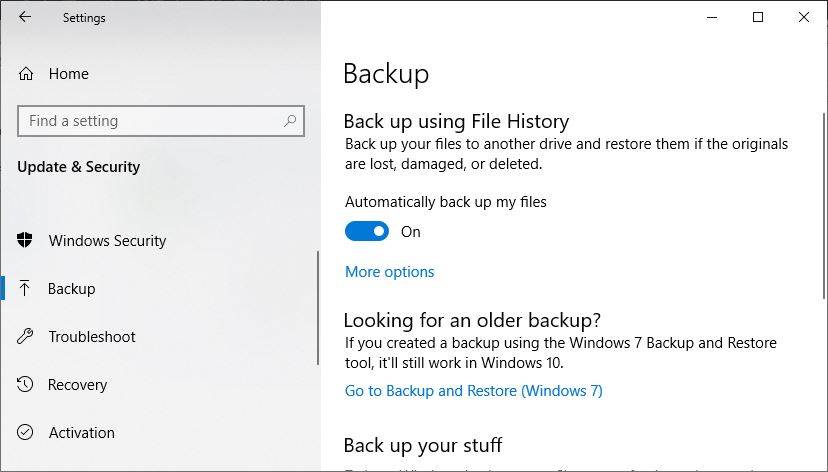Click the main pane vertical scrollbar
This screenshot has height=472, width=828.
824,206
